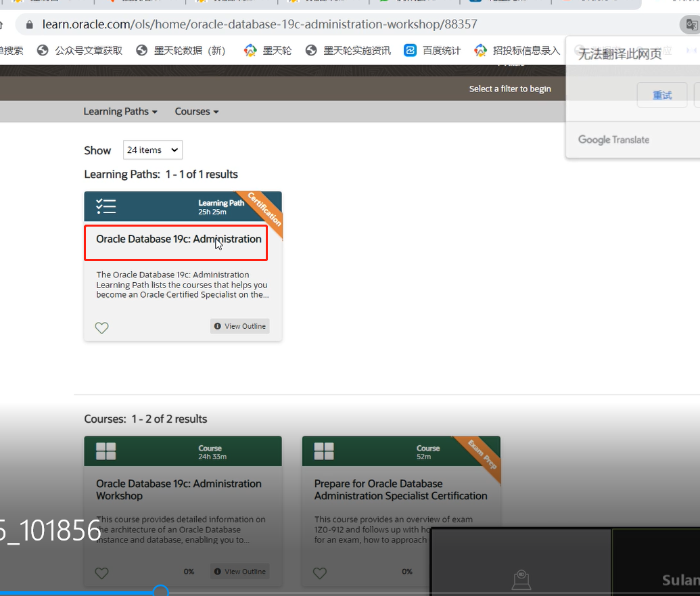Click View Outline on the learning path card

pos(239,326)
